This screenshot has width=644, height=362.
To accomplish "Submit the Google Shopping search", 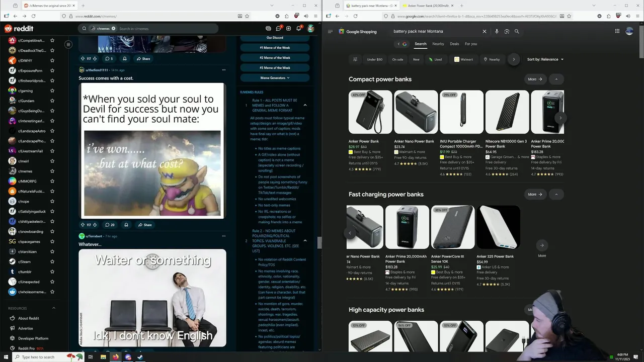I will tap(517, 31).
